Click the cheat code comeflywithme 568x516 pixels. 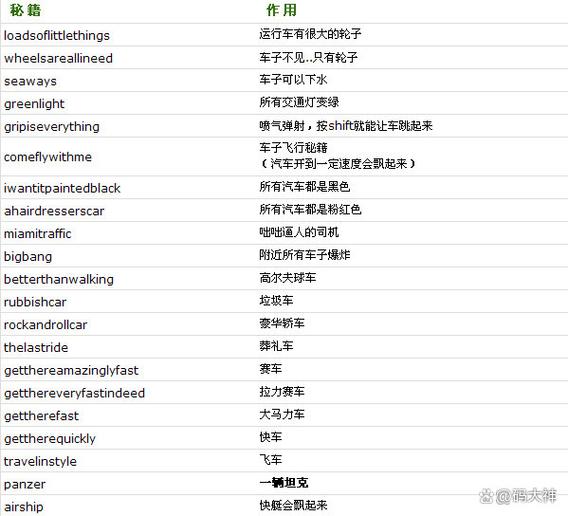coord(48,157)
